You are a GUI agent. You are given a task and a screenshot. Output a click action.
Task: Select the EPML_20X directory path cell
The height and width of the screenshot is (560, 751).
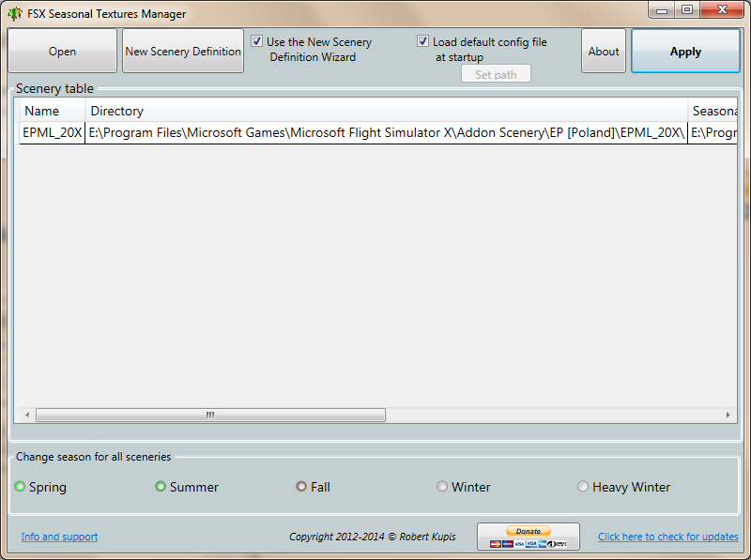[x=387, y=132]
